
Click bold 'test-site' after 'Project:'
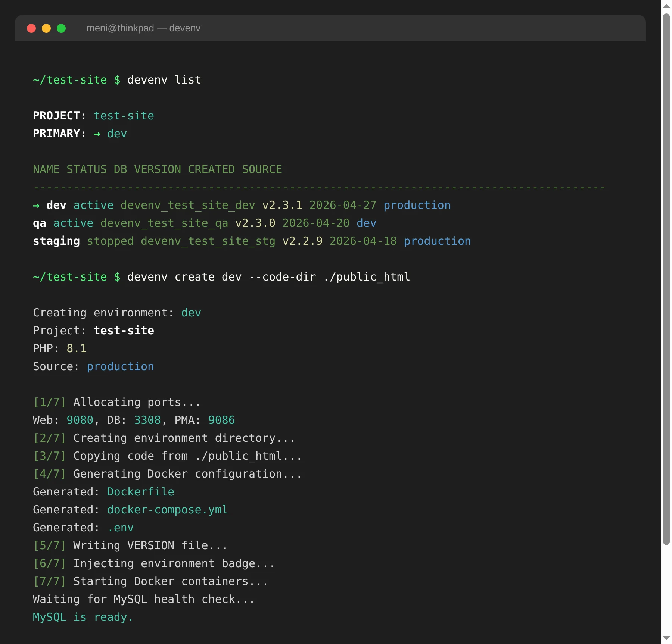(124, 331)
